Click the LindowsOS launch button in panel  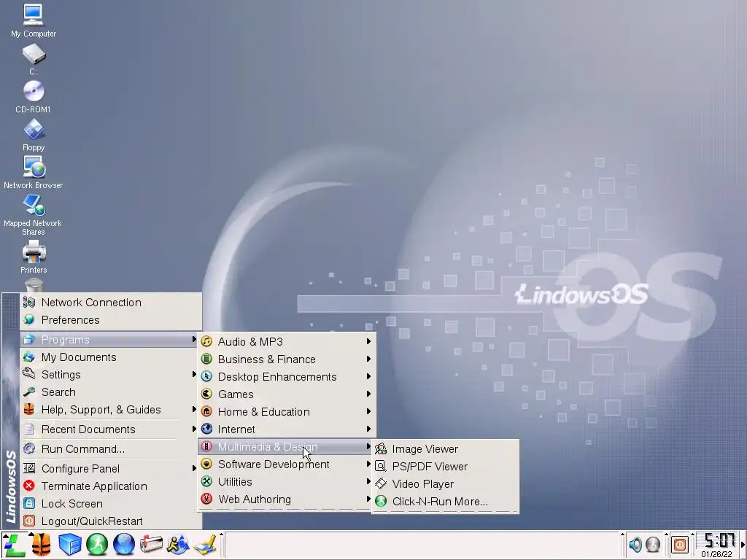coord(13,545)
